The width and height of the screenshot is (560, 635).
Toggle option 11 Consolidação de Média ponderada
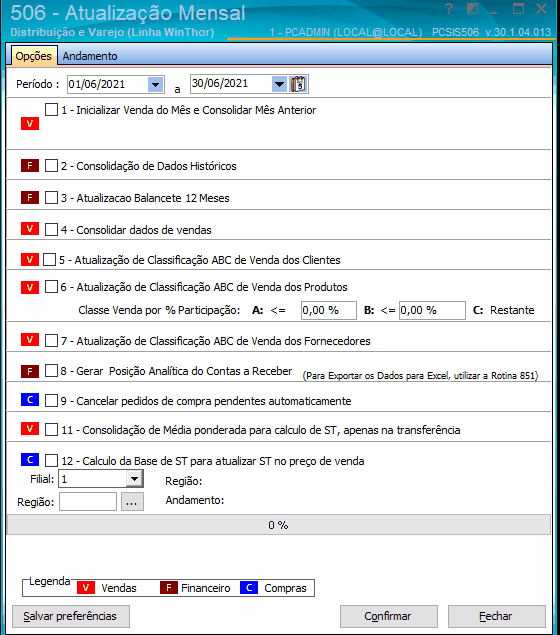(x=51, y=429)
